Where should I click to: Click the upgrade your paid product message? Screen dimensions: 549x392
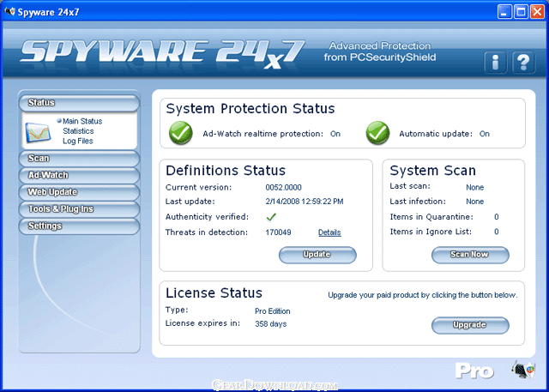[x=423, y=295]
